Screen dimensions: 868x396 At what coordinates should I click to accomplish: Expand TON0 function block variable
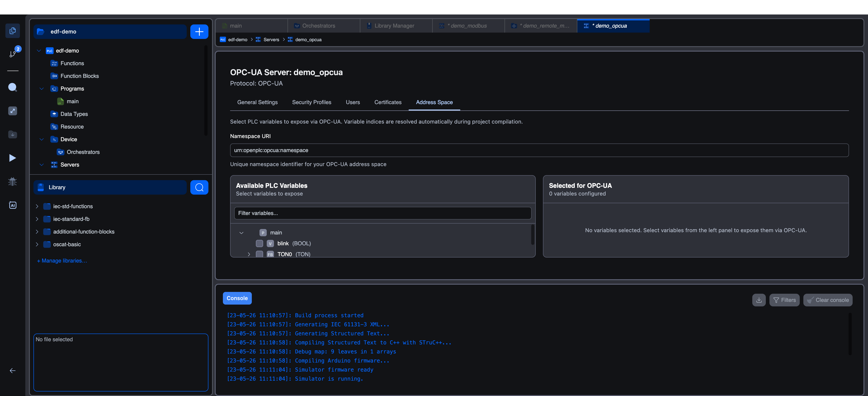249,254
